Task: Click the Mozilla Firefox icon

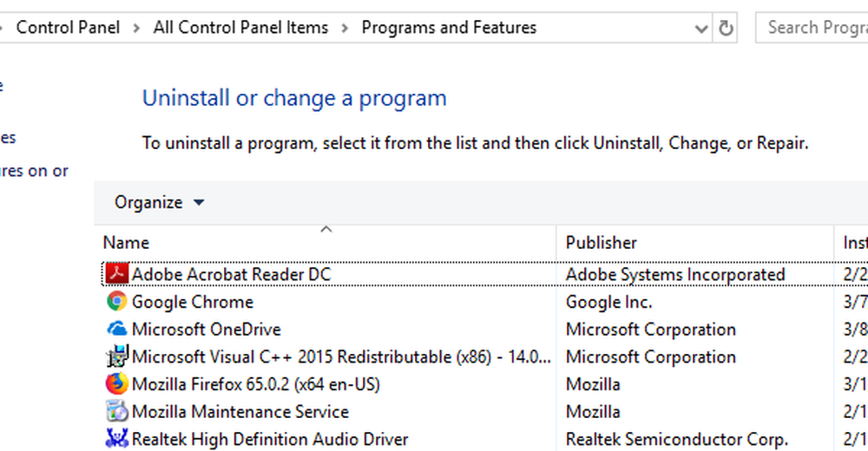Action: [x=116, y=384]
